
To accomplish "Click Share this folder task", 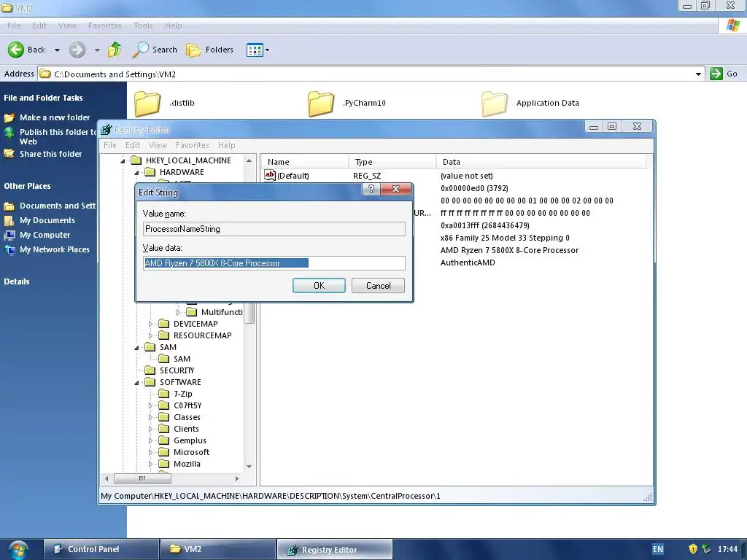I will (x=43, y=154).
